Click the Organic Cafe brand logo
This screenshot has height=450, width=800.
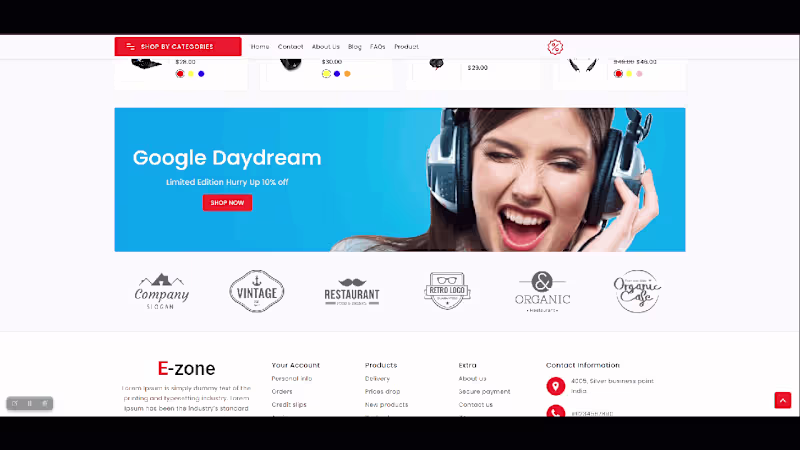(637, 291)
